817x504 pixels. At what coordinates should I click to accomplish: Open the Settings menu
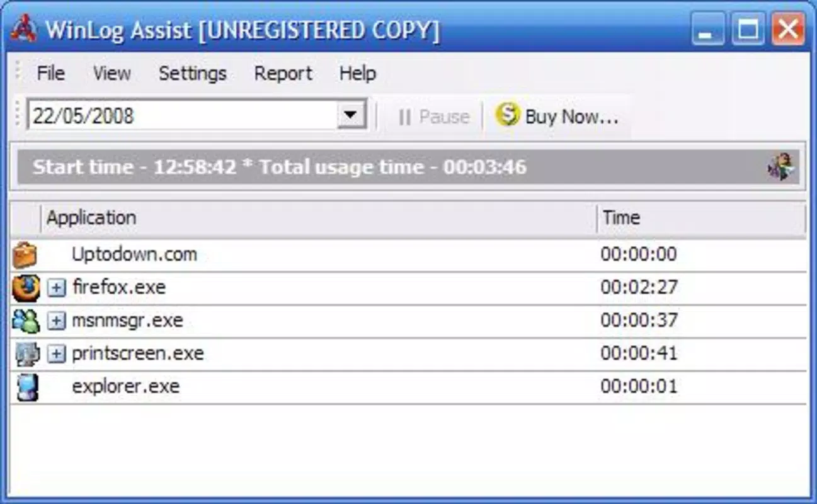coord(192,73)
